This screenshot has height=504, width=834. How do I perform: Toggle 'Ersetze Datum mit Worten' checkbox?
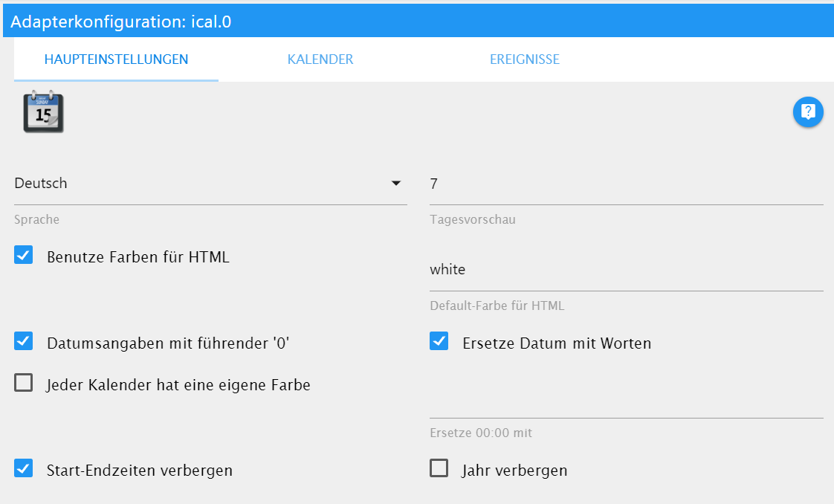pos(439,342)
